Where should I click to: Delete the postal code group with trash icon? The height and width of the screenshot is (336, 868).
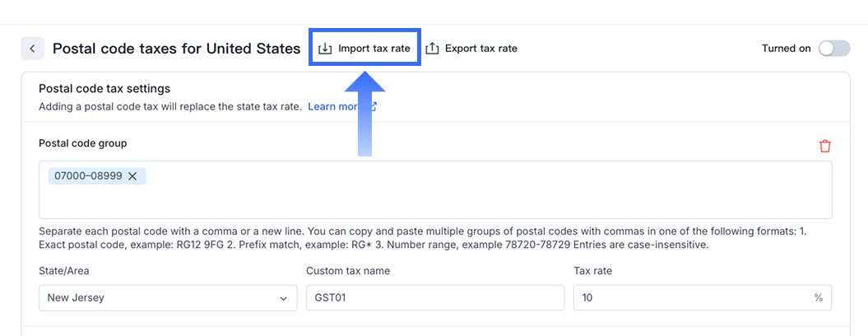825,146
